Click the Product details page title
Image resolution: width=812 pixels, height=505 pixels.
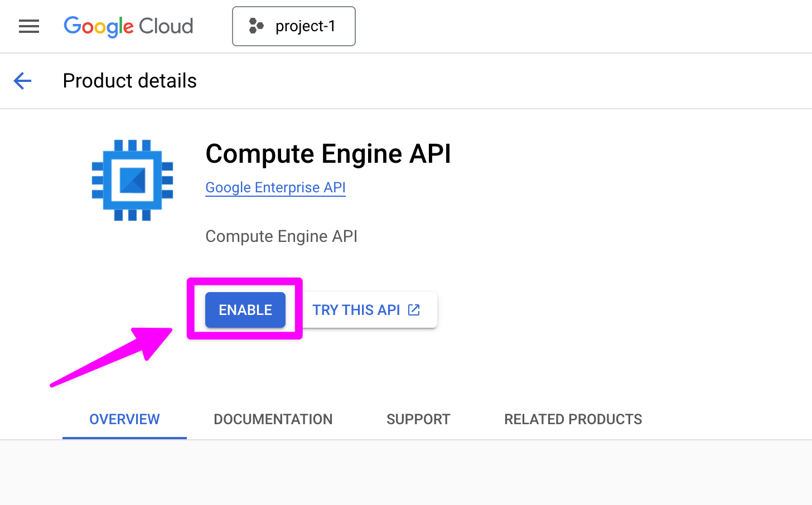click(x=130, y=81)
